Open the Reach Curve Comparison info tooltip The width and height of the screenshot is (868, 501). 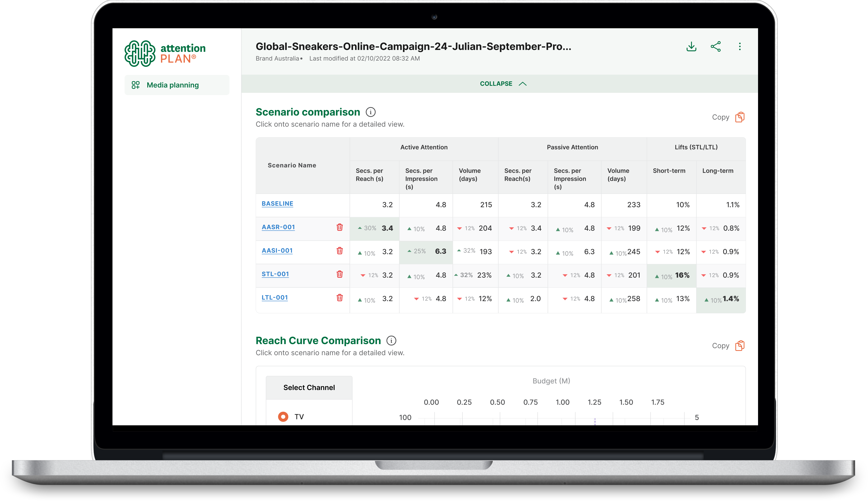click(391, 341)
